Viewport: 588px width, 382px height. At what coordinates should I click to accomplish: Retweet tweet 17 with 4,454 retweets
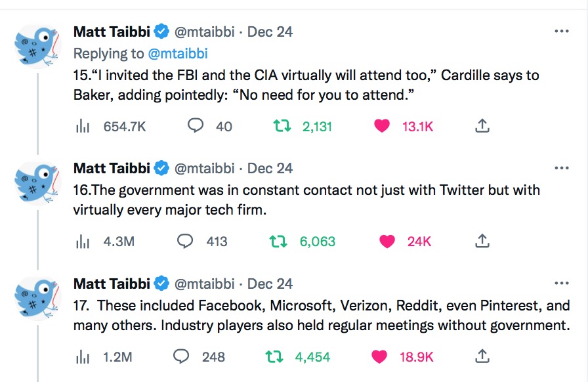click(x=274, y=356)
